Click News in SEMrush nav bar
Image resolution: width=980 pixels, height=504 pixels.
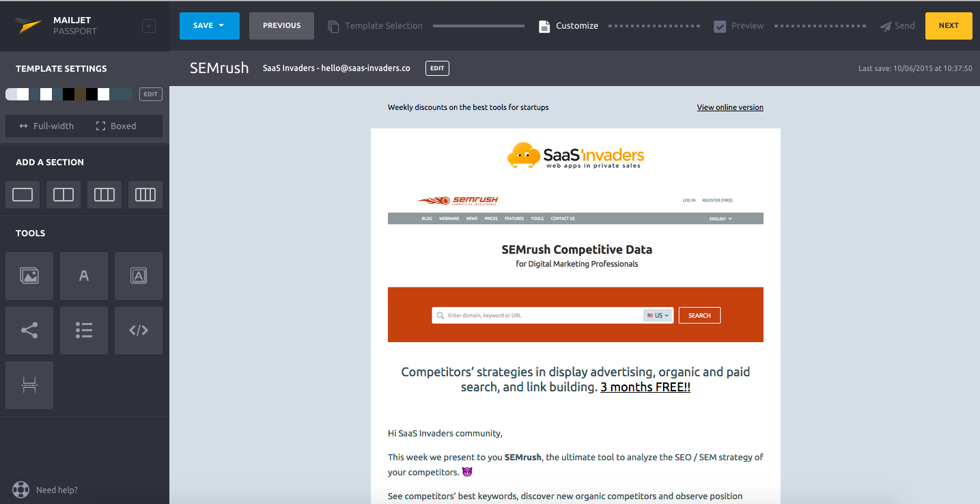coord(472,219)
